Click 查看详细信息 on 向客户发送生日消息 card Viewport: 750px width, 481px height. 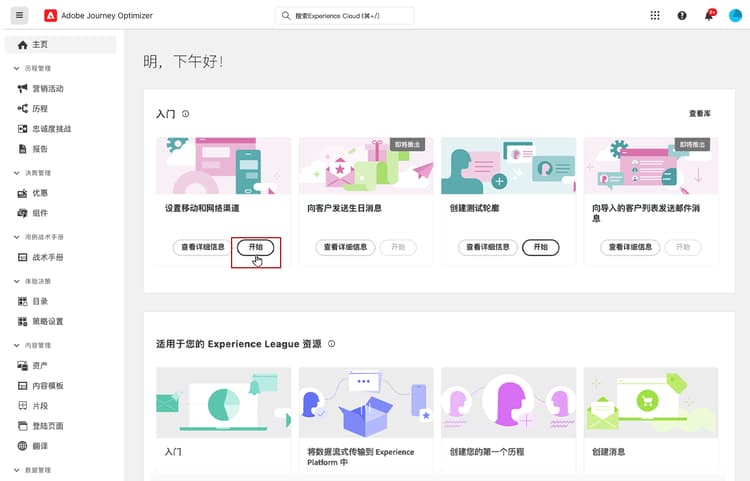pyautogui.click(x=345, y=247)
